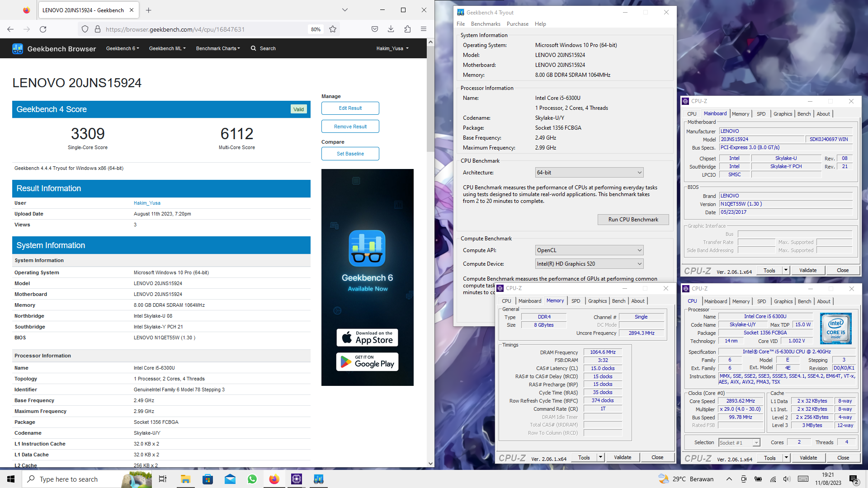Screen dimensions: 868x488
Task: Click the Set Baseline button
Action: tap(350, 154)
